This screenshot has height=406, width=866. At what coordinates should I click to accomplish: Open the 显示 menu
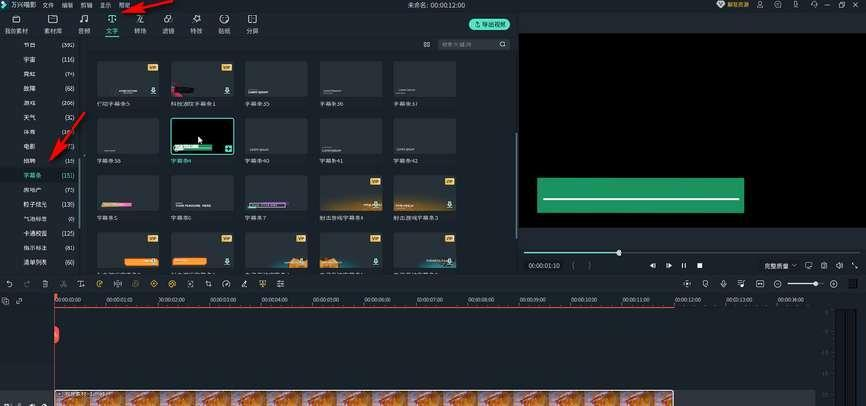click(x=105, y=5)
